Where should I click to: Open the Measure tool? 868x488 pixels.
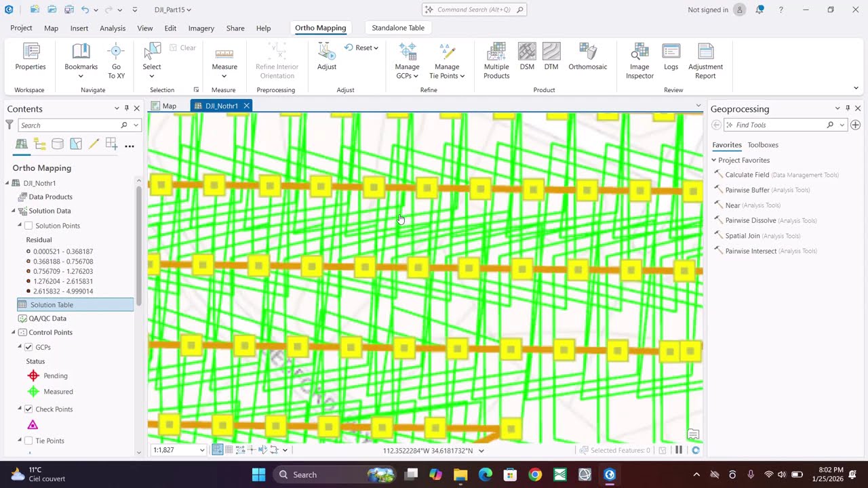pyautogui.click(x=224, y=61)
